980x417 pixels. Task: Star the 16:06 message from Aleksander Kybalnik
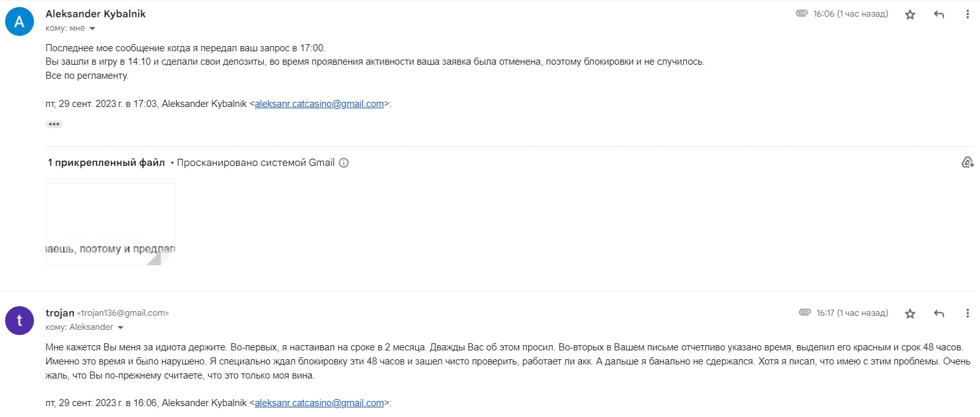[910, 14]
